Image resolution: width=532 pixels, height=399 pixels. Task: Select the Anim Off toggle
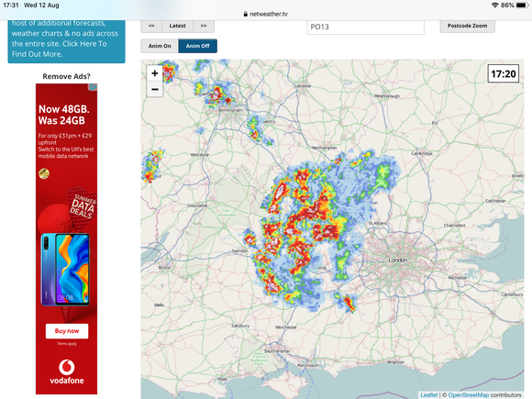[198, 46]
